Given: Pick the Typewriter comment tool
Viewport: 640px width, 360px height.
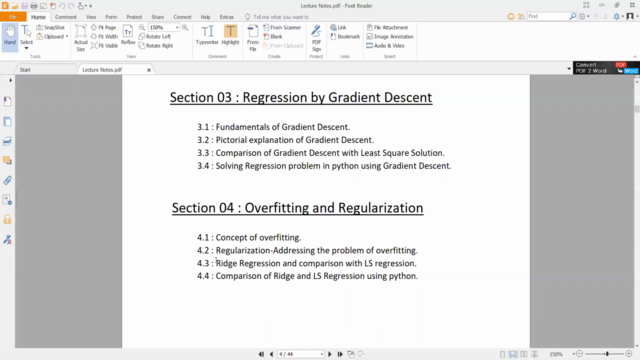Looking at the screenshot, I should click(x=207, y=35).
